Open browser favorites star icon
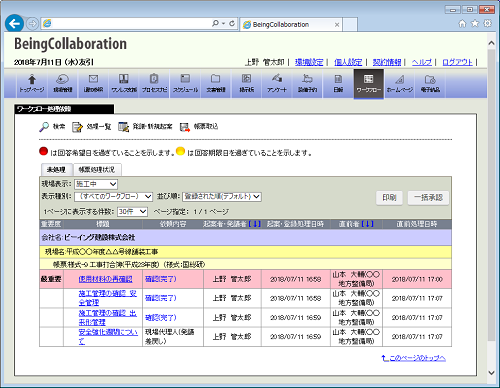The height and width of the screenshot is (388, 500). [475, 23]
